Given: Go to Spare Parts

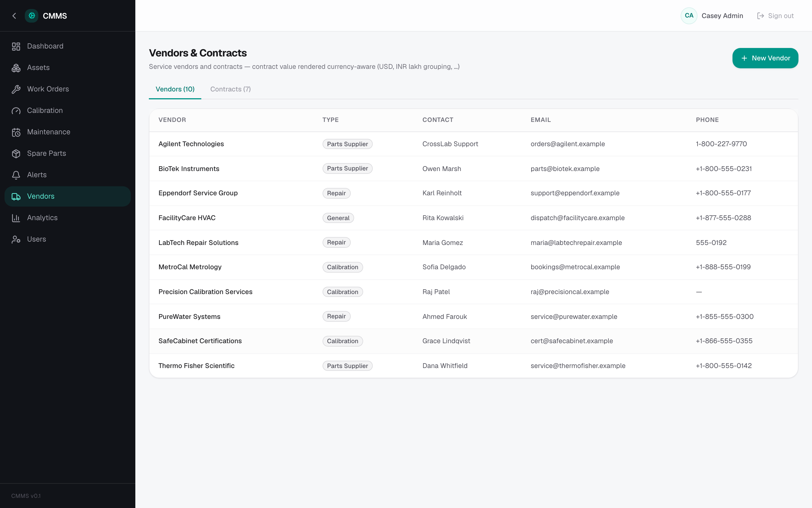Looking at the screenshot, I should [x=67, y=154].
